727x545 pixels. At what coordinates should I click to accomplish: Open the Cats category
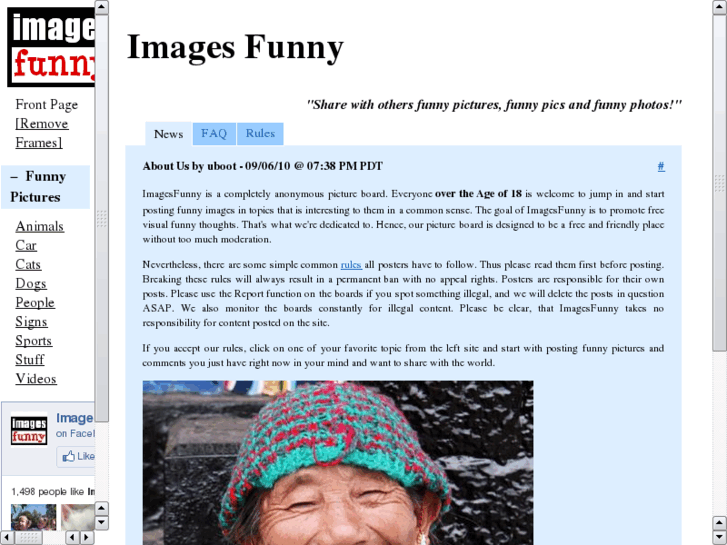[28, 264]
